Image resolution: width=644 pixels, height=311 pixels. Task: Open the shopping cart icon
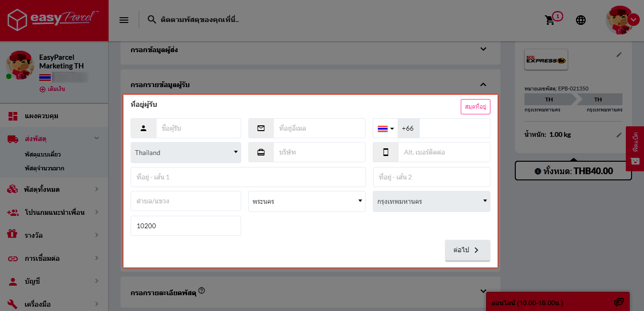pyautogui.click(x=550, y=20)
